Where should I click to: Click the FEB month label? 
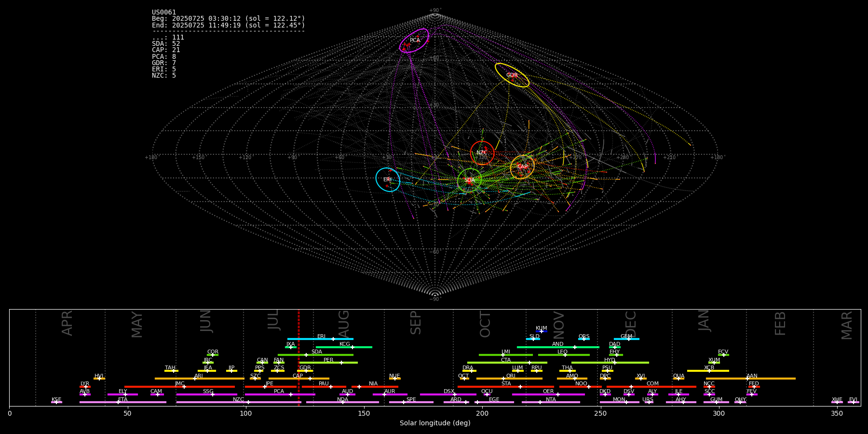point(780,323)
